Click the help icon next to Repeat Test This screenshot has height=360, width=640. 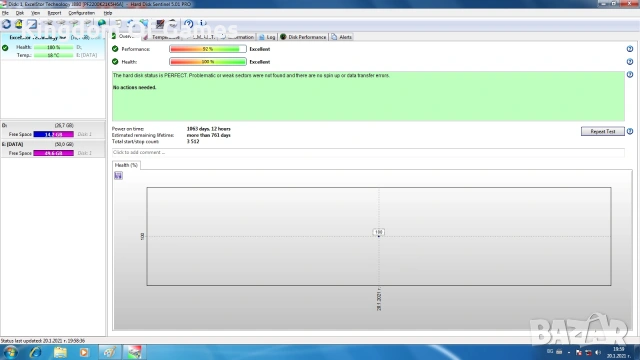tap(630, 131)
